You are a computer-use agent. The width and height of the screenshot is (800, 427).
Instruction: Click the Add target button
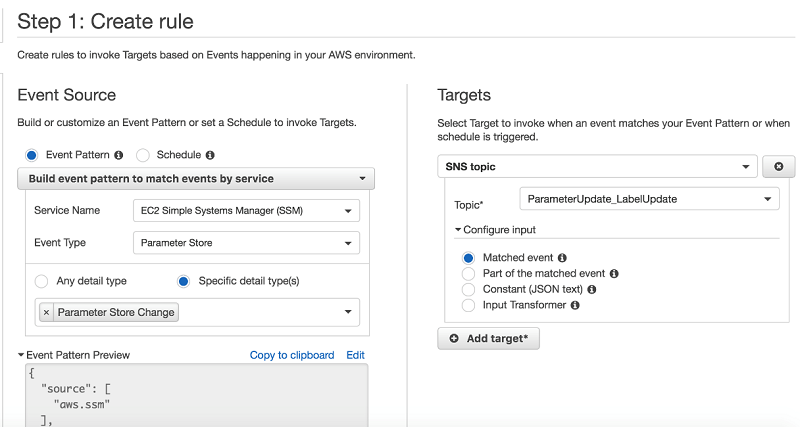click(x=488, y=339)
